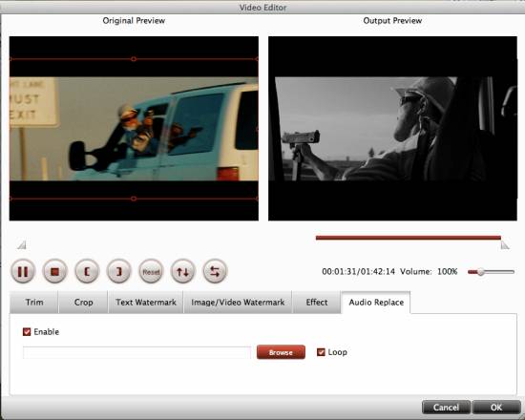Click the right trim end triangle marker
Screen dimensions: 525x420
pos(505,245)
